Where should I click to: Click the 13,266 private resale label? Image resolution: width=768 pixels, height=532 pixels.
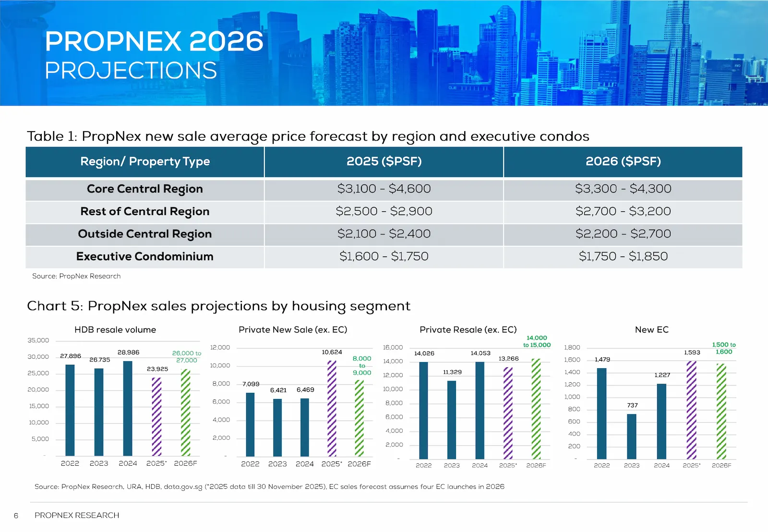pyautogui.click(x=509, y=359)
